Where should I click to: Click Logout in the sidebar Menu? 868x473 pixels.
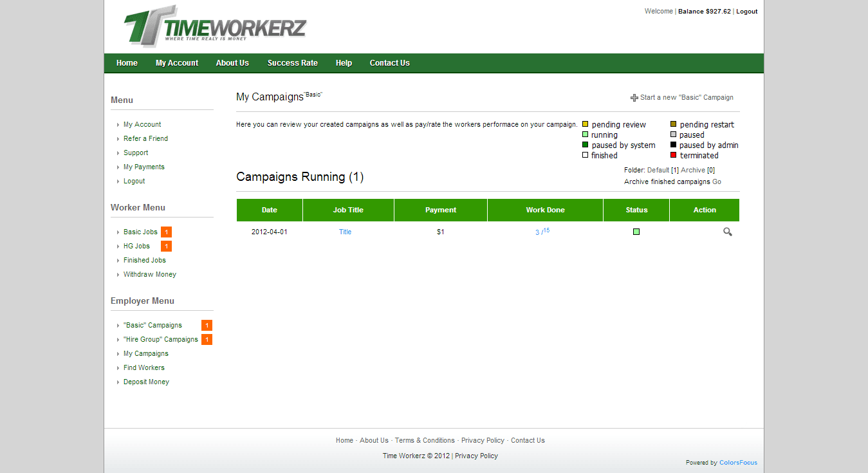(x=134, y=181)
